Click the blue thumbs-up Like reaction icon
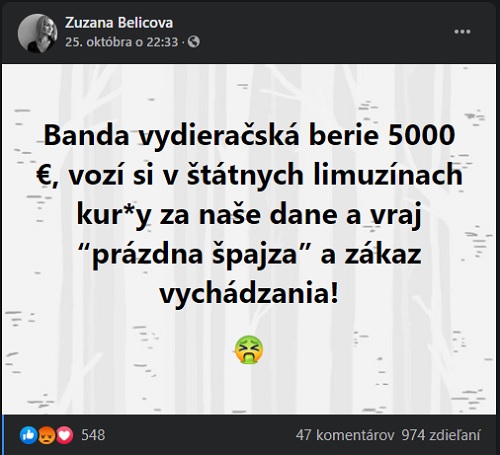 tap(28, 435)
